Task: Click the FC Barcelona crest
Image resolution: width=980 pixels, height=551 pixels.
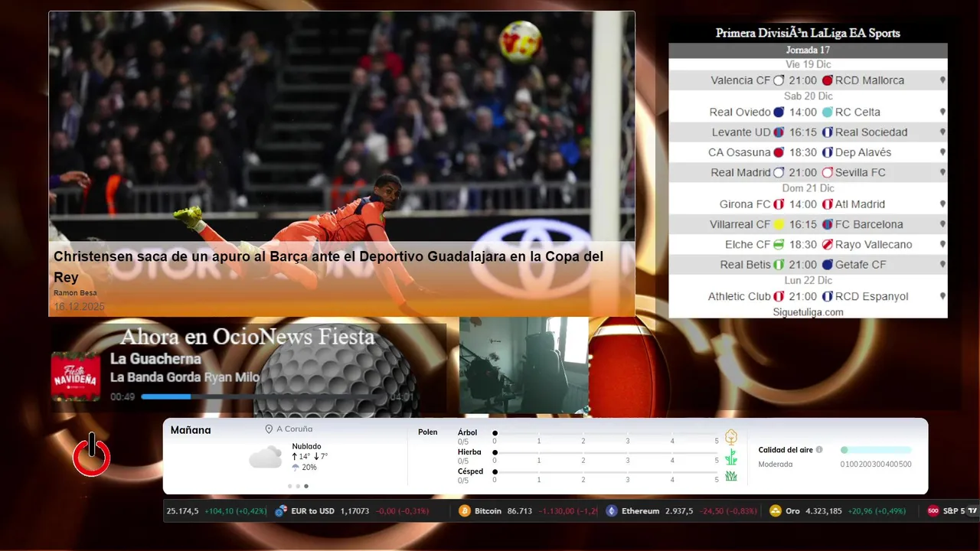Action: (827, 224)
